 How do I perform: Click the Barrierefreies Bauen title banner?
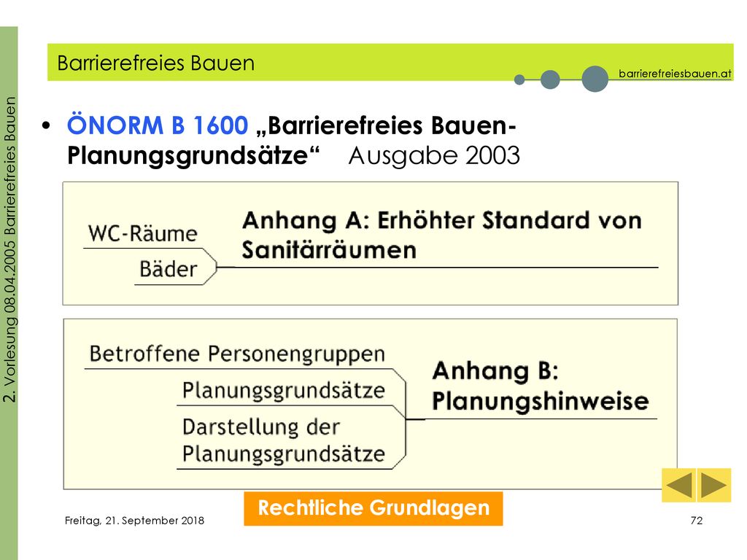390,63
